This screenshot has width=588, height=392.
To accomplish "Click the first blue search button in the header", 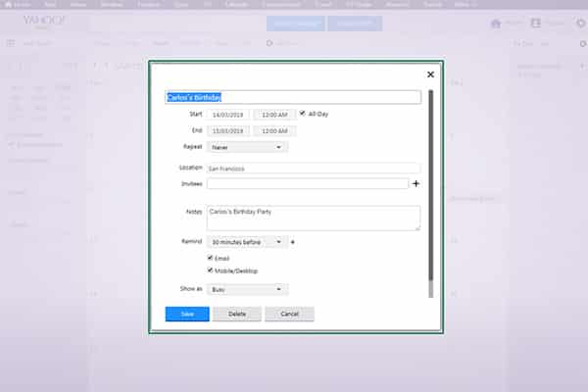I will tap(296, 24).
